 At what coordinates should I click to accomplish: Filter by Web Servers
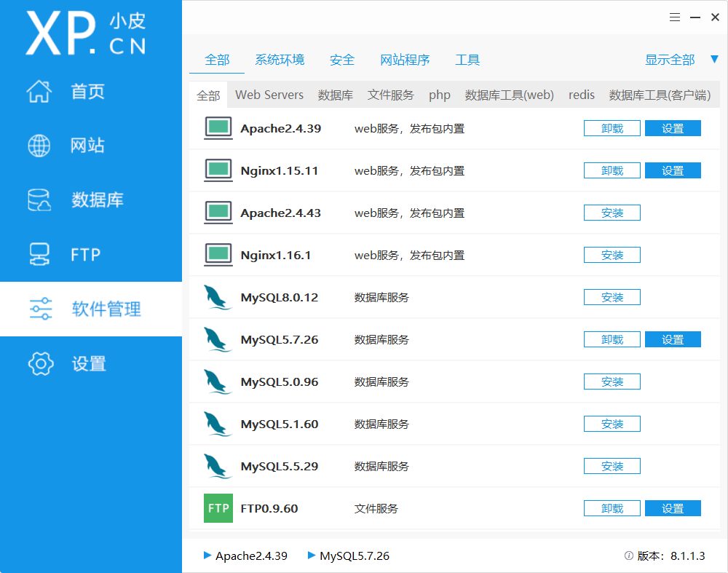(x=269, y=95)
